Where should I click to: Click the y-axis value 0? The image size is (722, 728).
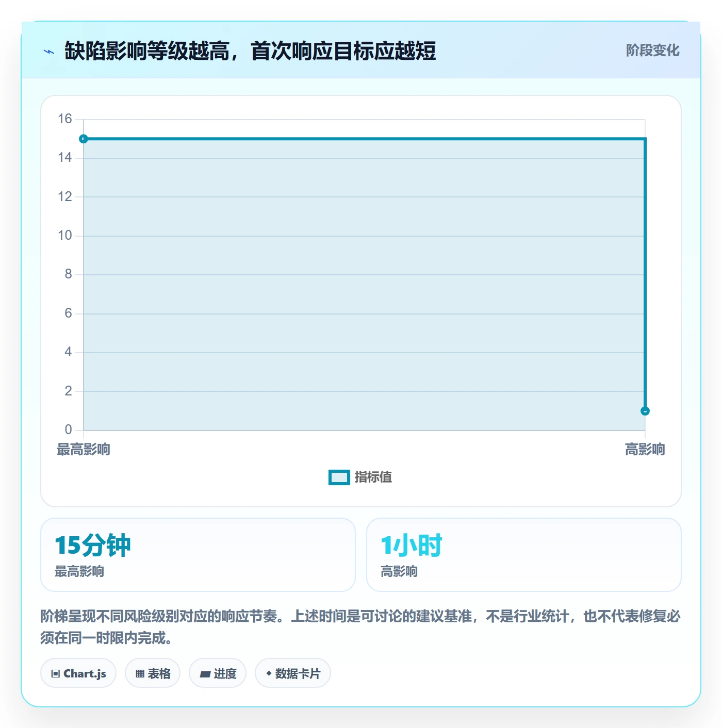coord(68,430)
